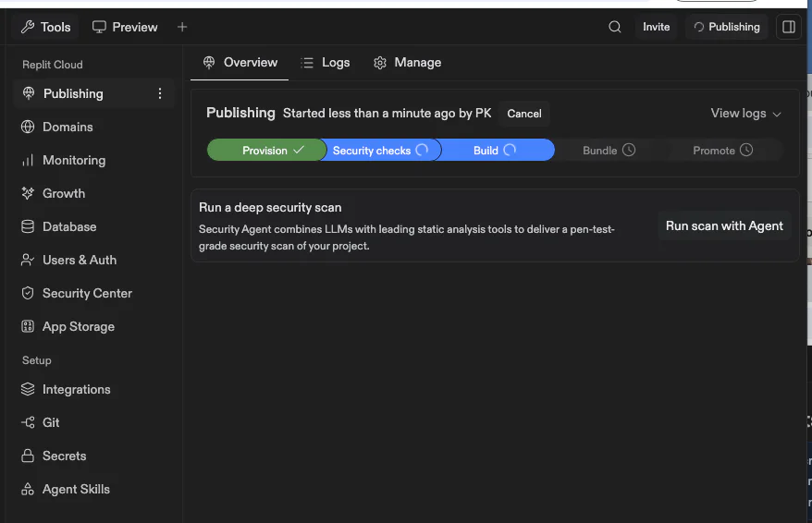Viewport: 812px width, 523px height.
Task: Switch to the Logs tab
Action: pyautogui.click(x=326, y=63)
